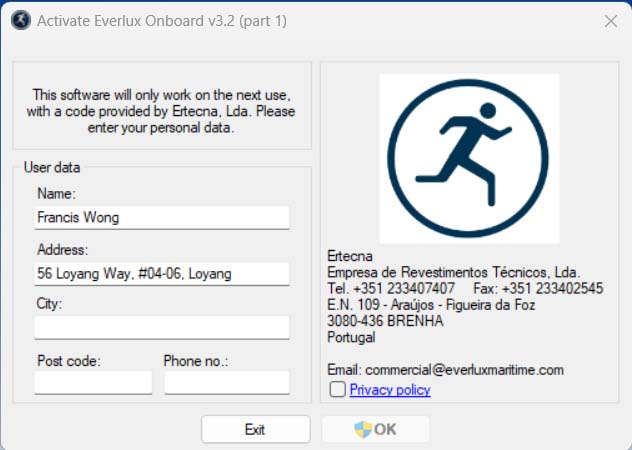Screen dimensions: 632x450
Task: Click the '3080-436 BRENHA' text
Action: point(385,321)
